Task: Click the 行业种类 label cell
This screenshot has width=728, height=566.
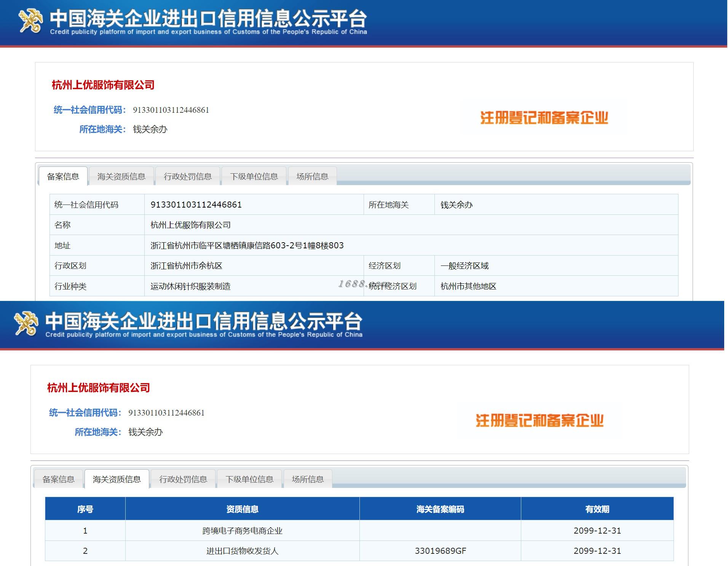Action: coord(97,286)
